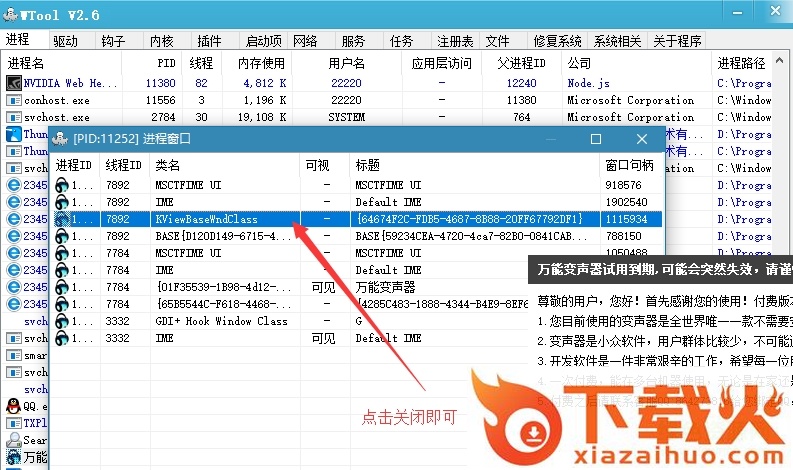Screen dimensions: 793x470
Task: Sort by 父进程ID column header
Action: [521, 63]
